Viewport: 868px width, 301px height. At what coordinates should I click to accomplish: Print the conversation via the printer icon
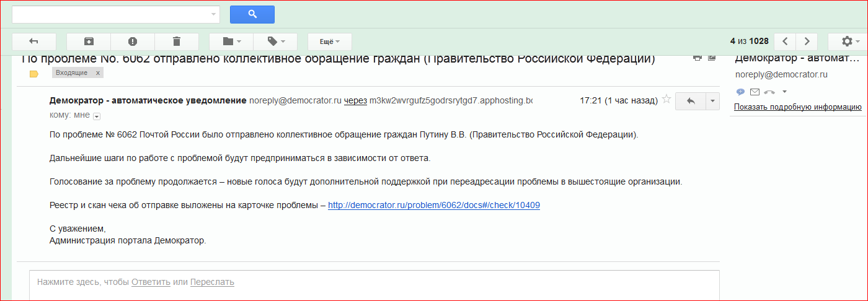(697, 58)
